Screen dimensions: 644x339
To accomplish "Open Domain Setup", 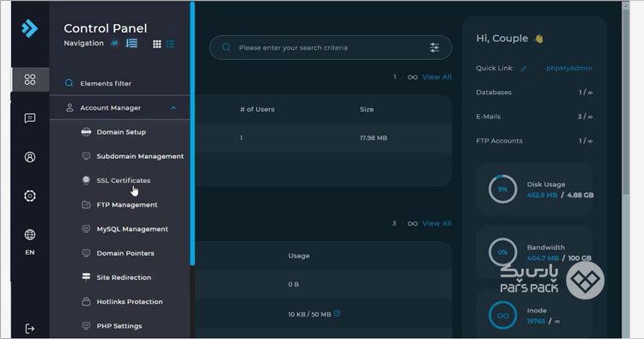I will click(121, 132).
